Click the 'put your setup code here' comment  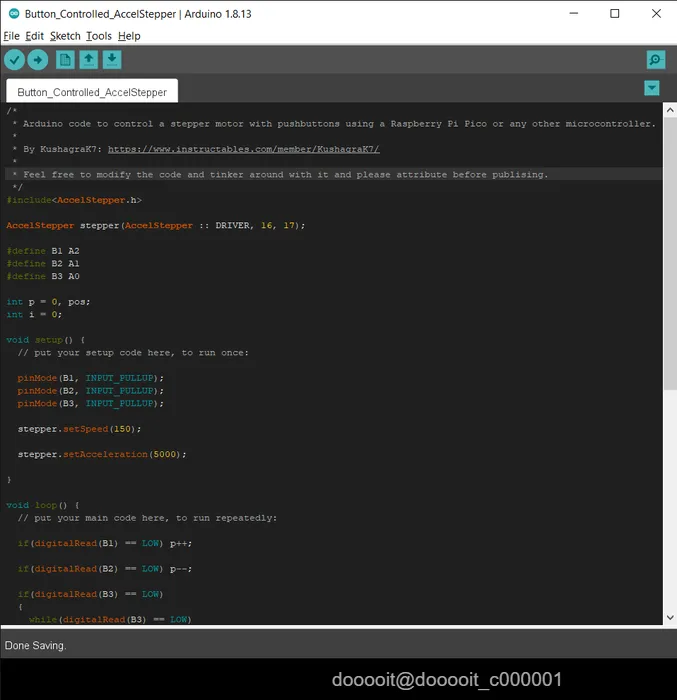coord(133,353)
